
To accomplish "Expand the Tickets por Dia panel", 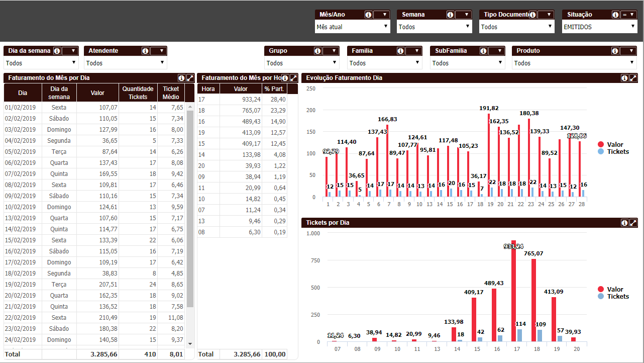I will (x=633, y=222).
